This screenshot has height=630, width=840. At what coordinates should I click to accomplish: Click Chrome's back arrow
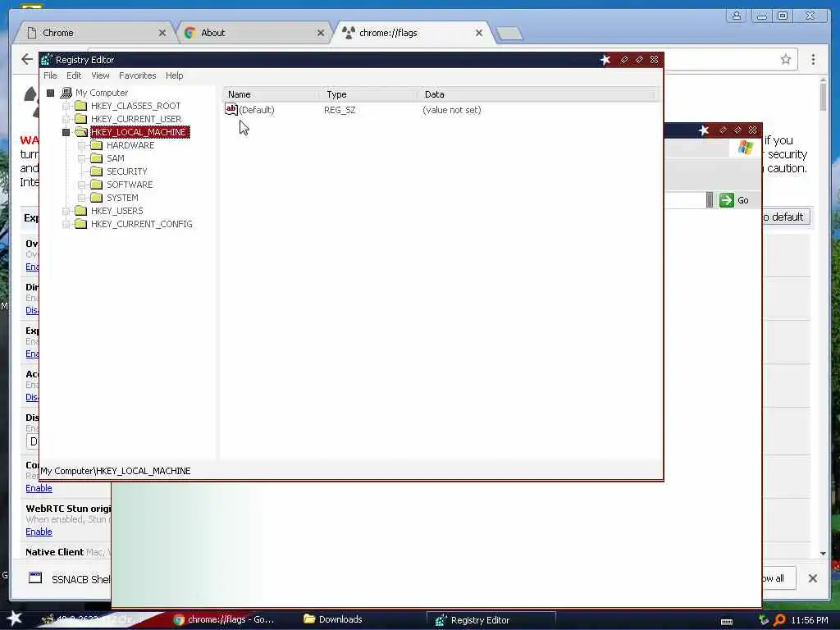coord(27,59)
